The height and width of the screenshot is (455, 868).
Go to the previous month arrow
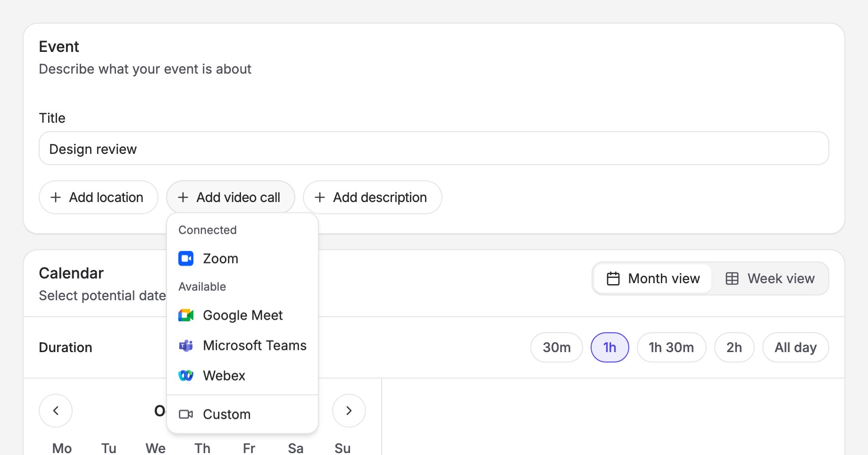click(56, 411)
